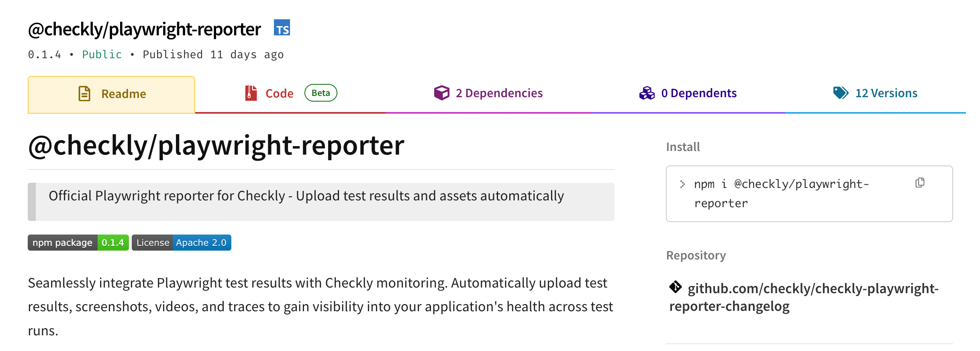Copy the npm install command
Screen dimensions: 980x351
920,183
